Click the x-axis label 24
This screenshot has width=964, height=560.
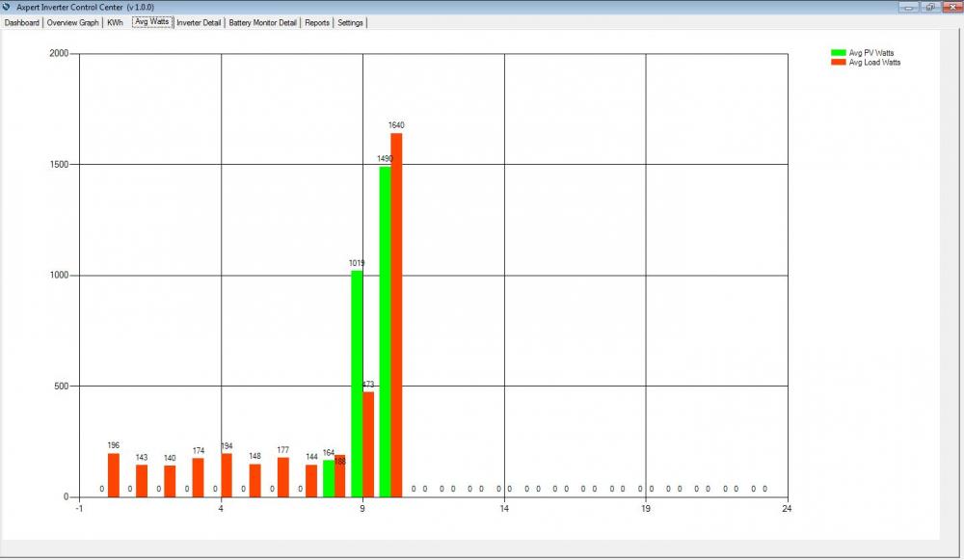click(x=787, y=508)
